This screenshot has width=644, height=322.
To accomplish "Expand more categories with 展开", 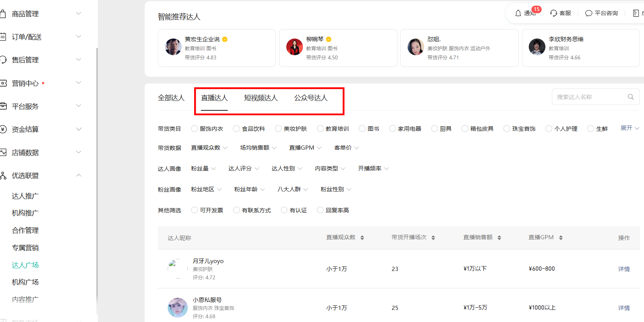I will click(630, 128).
